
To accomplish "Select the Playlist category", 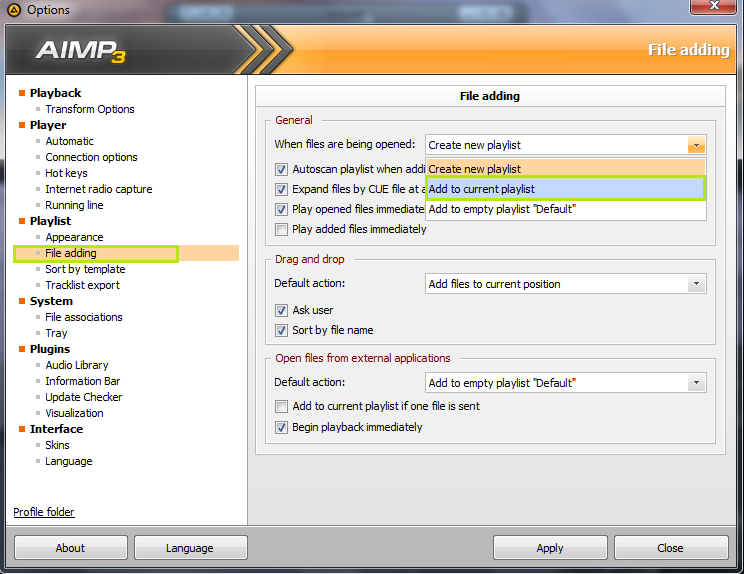I will [x=50, y=221].
